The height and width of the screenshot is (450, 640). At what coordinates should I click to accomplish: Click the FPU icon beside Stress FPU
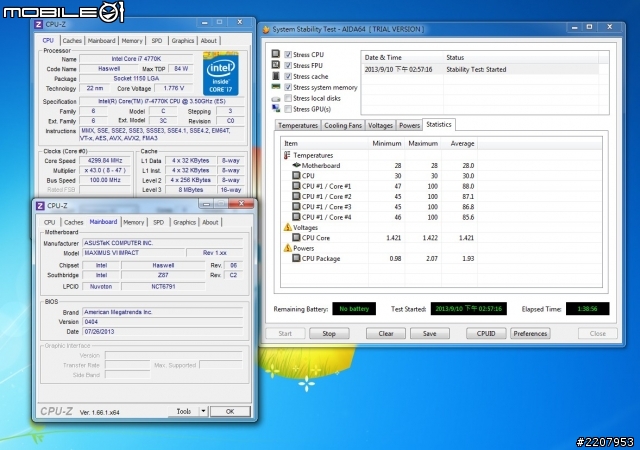coord(276,65)
